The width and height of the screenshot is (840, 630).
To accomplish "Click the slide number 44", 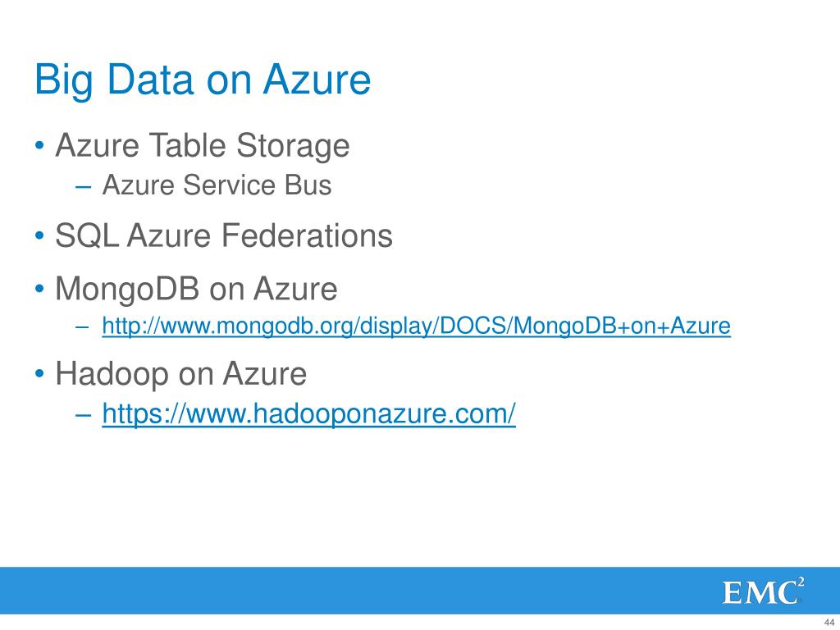I will 829,623.
